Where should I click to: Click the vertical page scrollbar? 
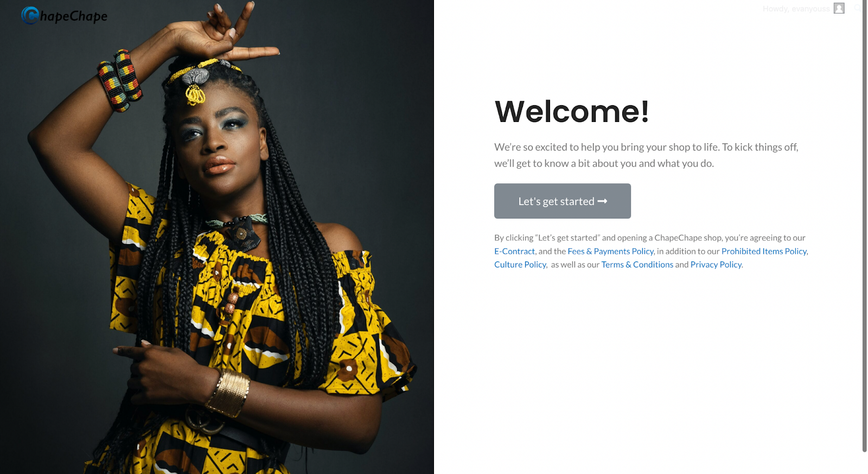click(x=864, y=226)
